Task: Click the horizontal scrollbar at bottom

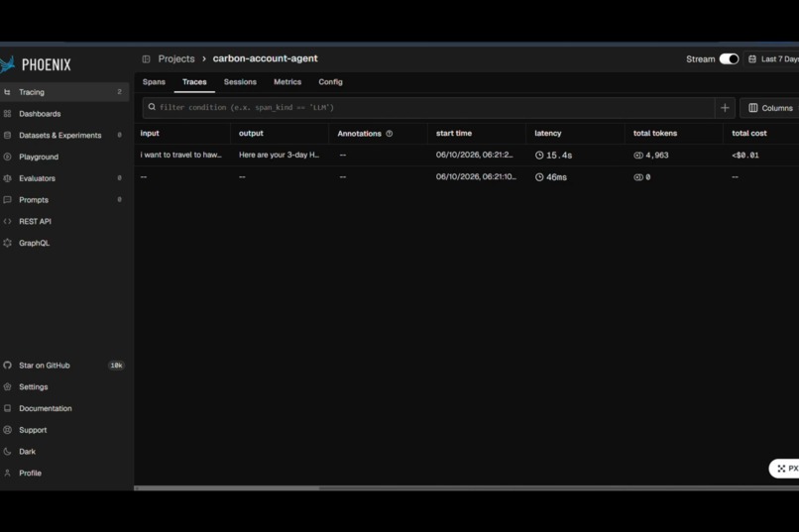Action: coord(227,487)
